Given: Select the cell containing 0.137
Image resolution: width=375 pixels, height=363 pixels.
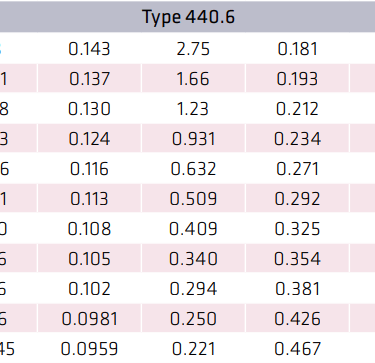Looking at the screenshot, I should pos(89,79).
